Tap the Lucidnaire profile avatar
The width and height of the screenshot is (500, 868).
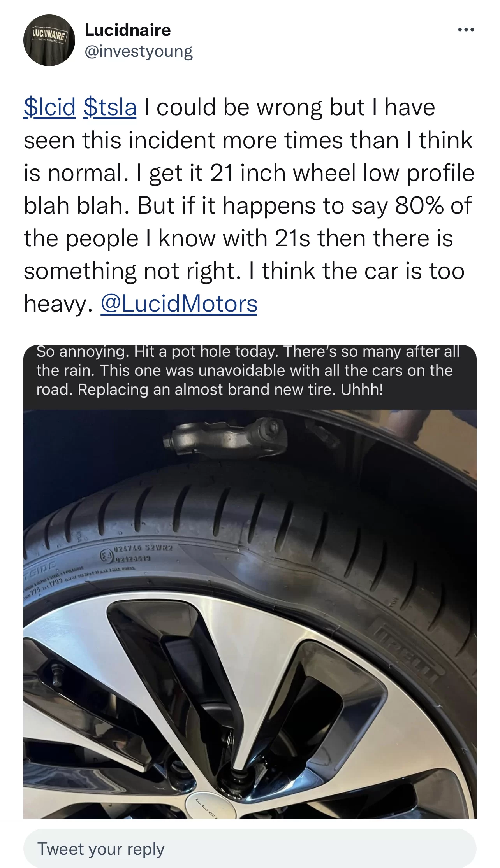(49, 40)
